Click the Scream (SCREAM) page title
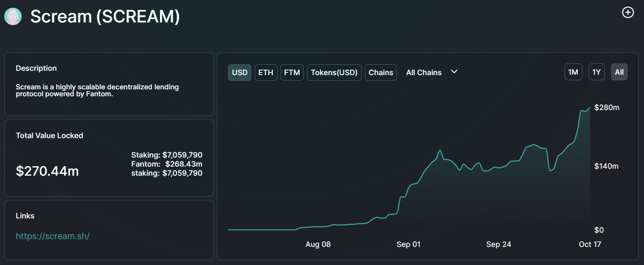Viewport: 644px width, 265px height. coord(105,16)
